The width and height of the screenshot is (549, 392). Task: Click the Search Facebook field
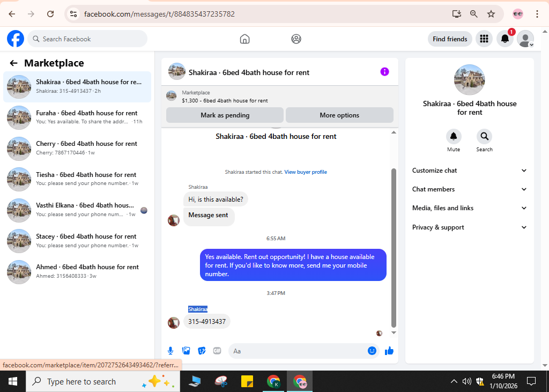(x=87, y=39)
